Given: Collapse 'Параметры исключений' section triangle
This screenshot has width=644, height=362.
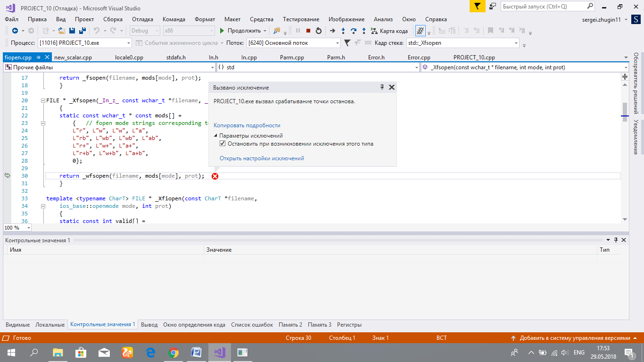Looking at the screenshot, I should tap(215, 136).
